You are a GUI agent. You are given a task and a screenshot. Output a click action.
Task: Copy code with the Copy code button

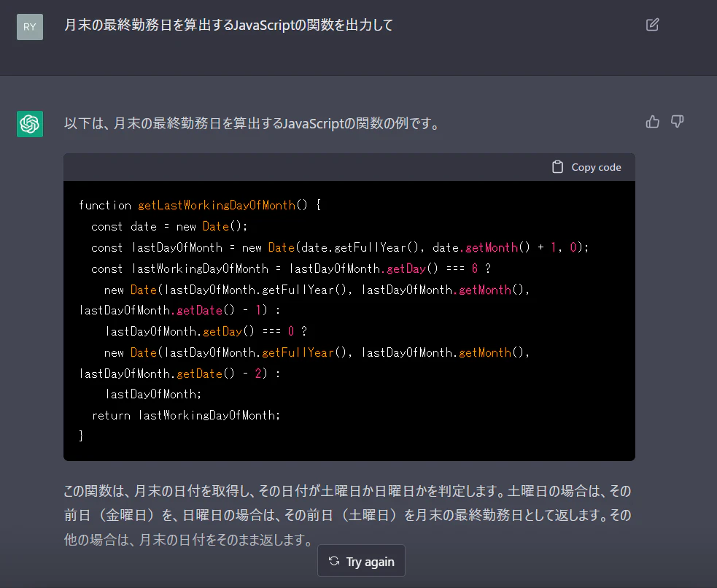click(x=586, y=167)
